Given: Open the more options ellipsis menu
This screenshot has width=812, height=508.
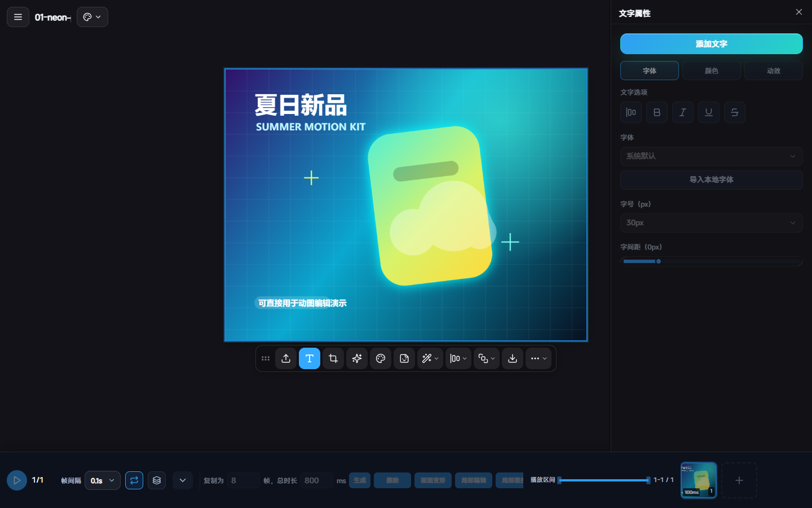Looking at the screenshot, I should coord(539,358).
